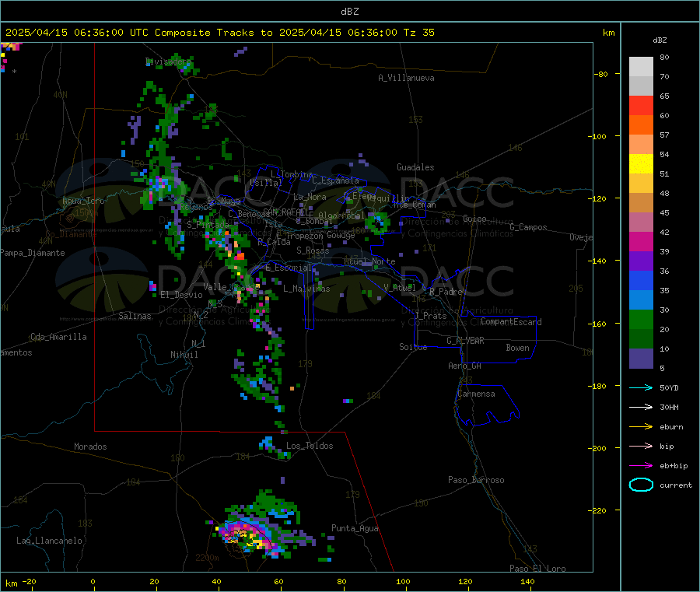
Task: Pick the 20 dBZ green swatch
Action: point(641,339)
